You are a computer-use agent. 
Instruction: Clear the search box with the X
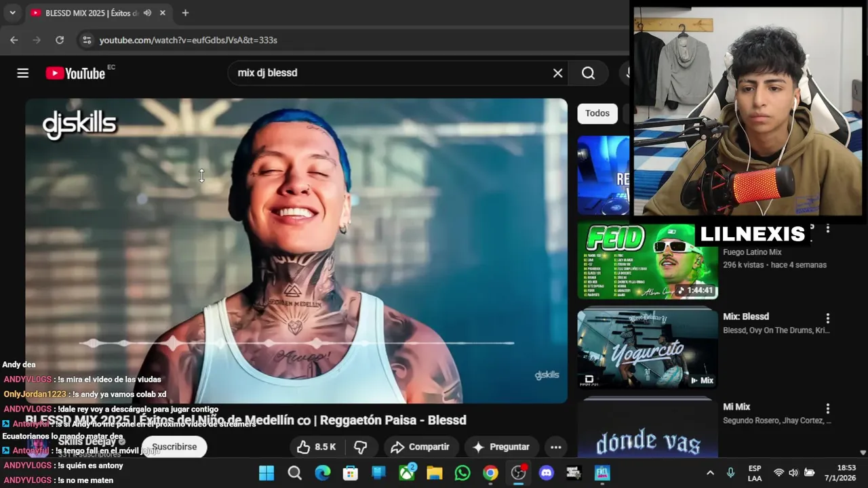click(557, 73)
